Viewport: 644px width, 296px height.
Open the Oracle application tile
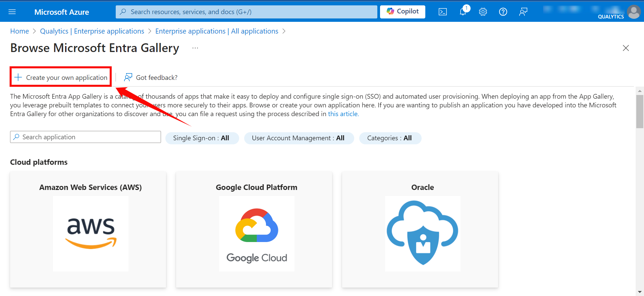420,230
